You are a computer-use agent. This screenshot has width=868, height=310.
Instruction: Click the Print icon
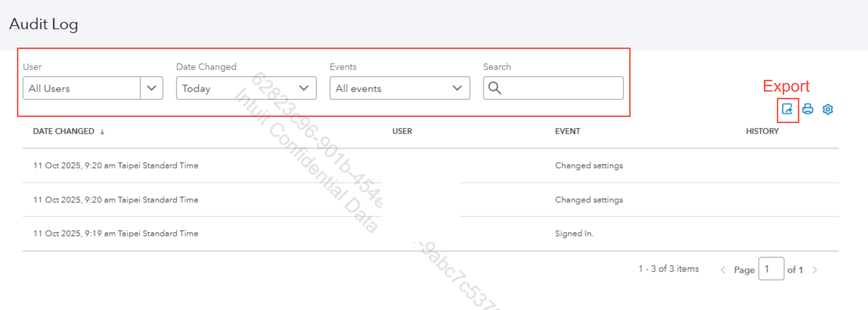pos(808,109)
